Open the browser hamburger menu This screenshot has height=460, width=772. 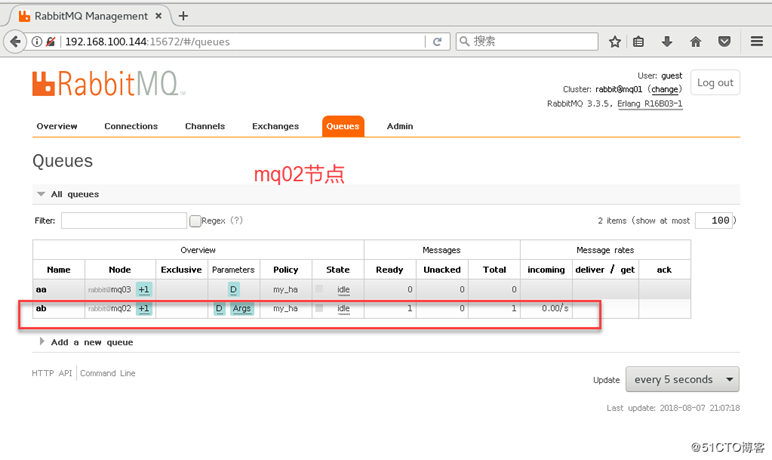coord(757,41)
